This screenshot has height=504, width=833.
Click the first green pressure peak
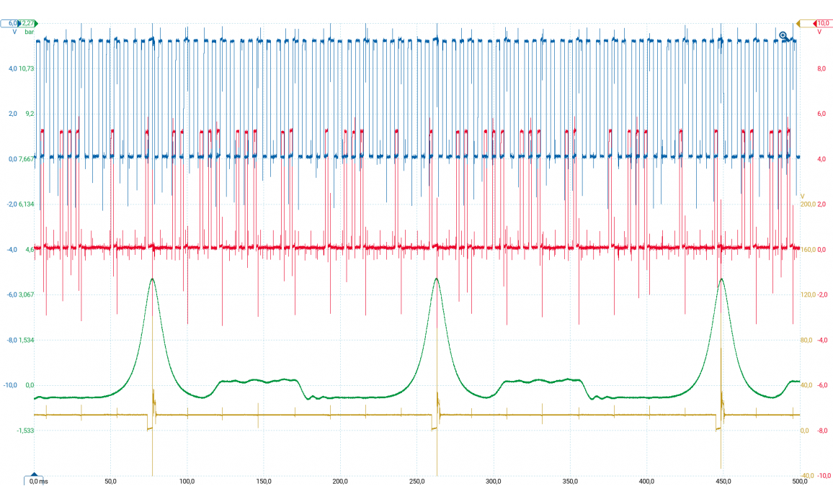[153, 279]
